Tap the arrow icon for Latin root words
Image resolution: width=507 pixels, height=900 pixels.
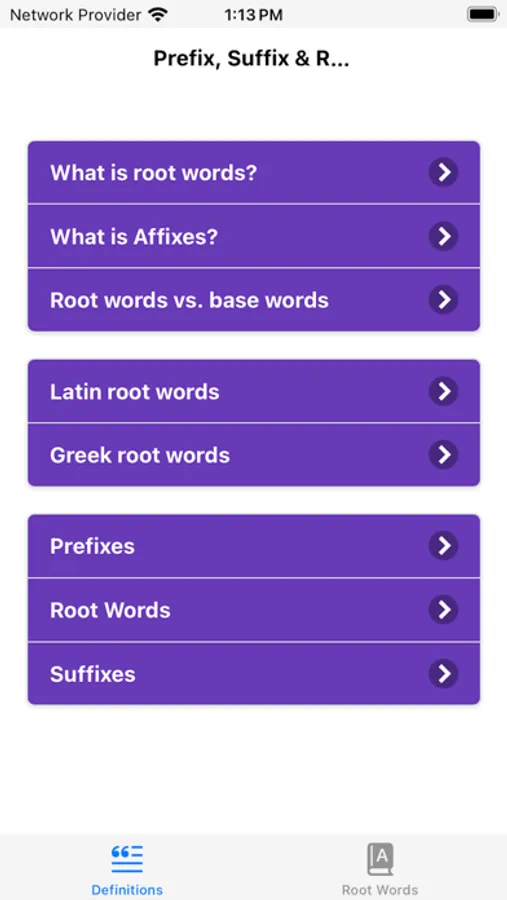pyautogui.click(x=443, y=391)
